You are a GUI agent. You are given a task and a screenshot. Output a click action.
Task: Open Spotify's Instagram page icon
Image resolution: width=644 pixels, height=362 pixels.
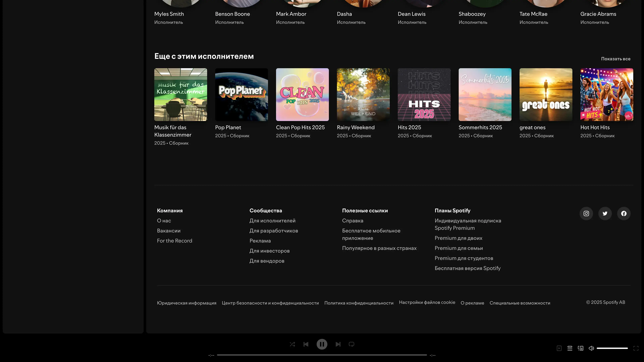[x=586, y=213]
